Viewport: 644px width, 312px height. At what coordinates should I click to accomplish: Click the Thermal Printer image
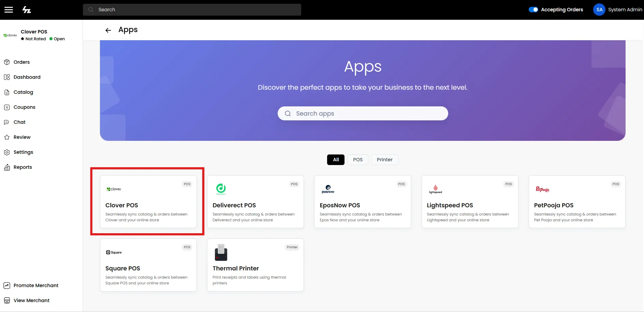221,252
